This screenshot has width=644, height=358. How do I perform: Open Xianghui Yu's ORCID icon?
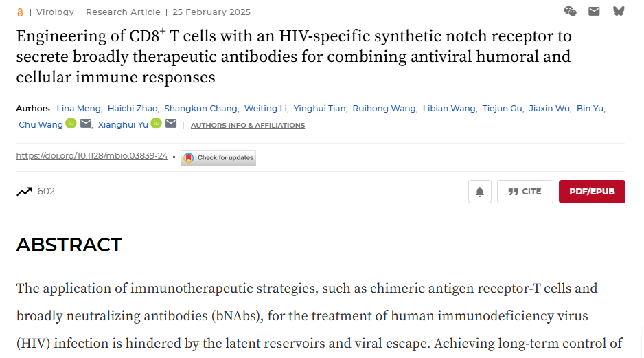coord(157,123)
